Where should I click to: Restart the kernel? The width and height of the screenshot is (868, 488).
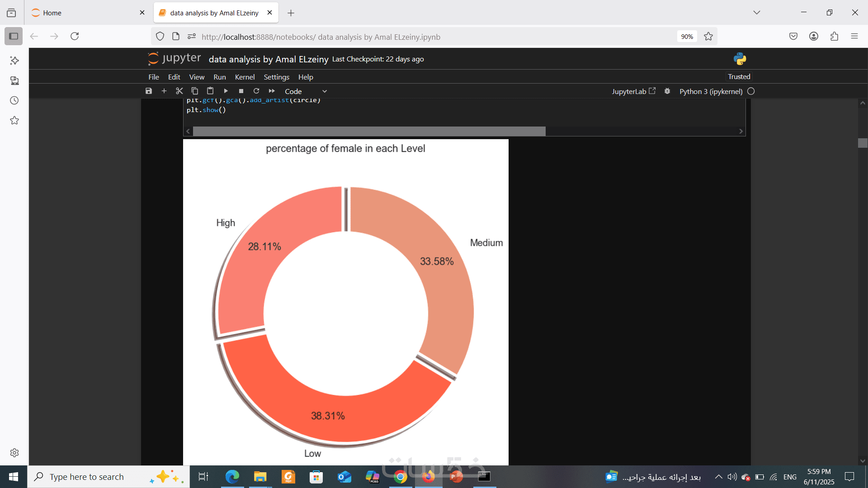pos(256,91)
